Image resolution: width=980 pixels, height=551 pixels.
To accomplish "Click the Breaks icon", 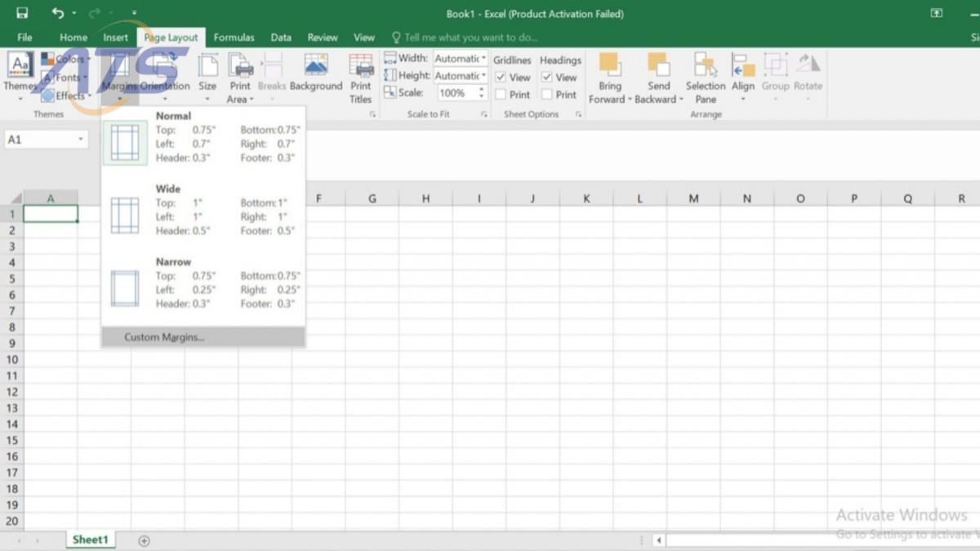I will (x=272, y=65).
